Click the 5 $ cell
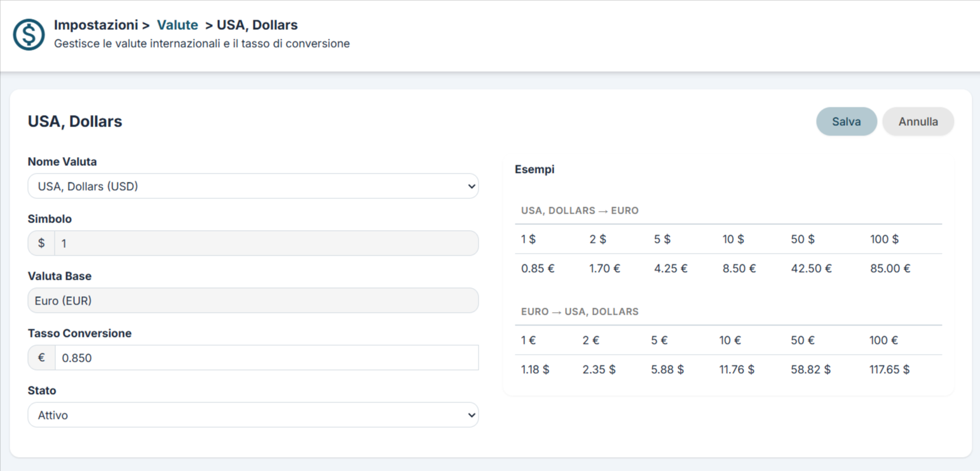 tap(662, 240)
